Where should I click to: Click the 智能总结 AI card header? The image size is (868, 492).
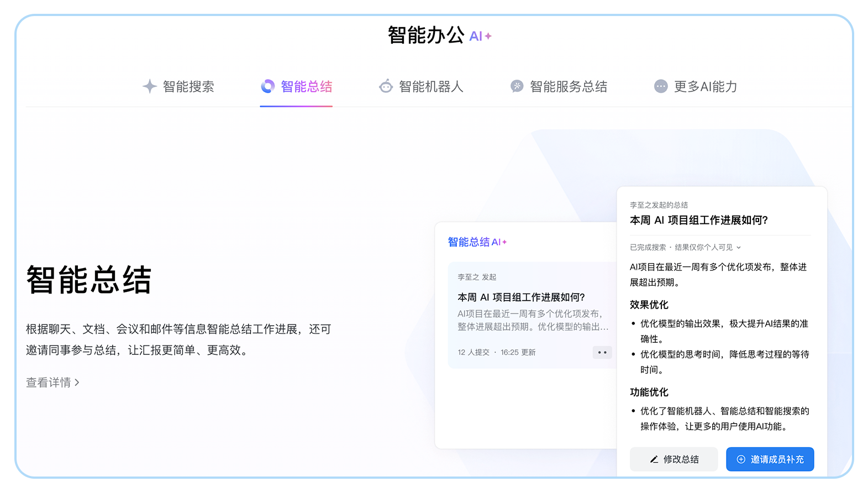pos(477,242)
